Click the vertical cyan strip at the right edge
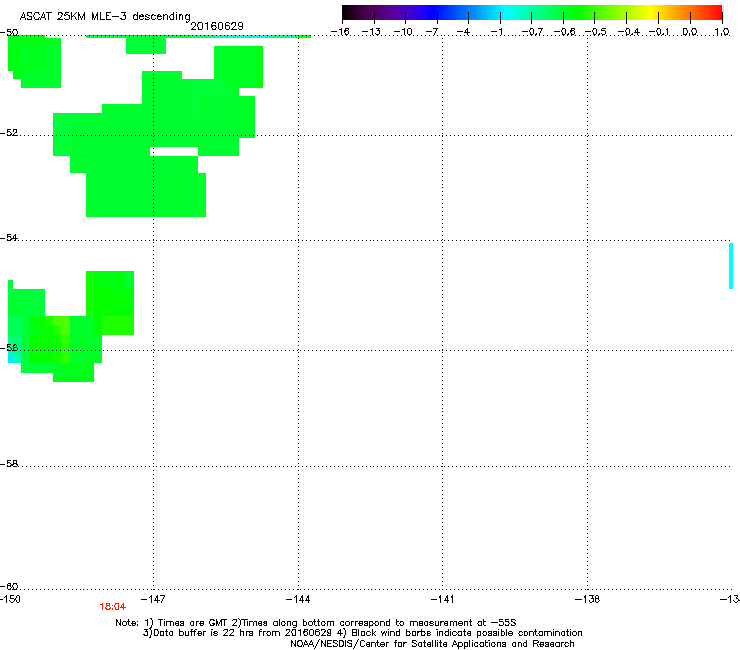 coord(731,266)
